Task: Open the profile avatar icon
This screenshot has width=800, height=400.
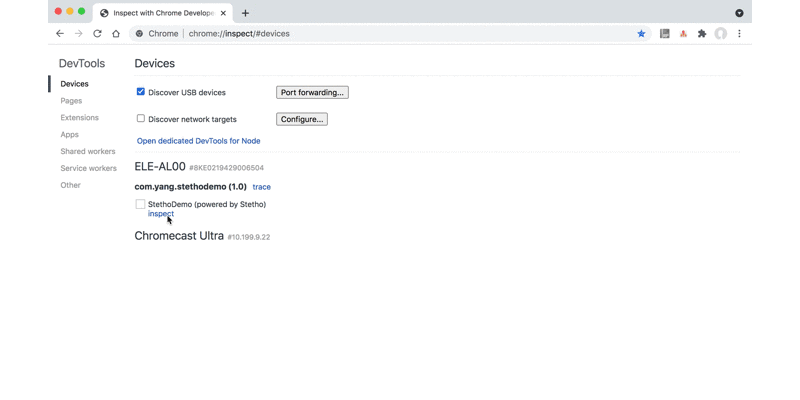Action: click(x=720, y=34)
